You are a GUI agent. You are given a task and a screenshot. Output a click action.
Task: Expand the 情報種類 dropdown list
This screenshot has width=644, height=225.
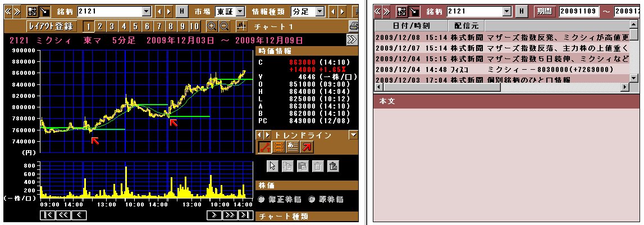click(320, 11)
